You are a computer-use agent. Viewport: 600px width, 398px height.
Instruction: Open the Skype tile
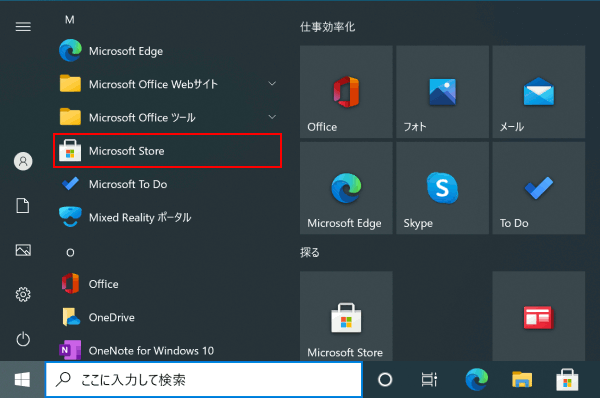[x=443, y=188]
